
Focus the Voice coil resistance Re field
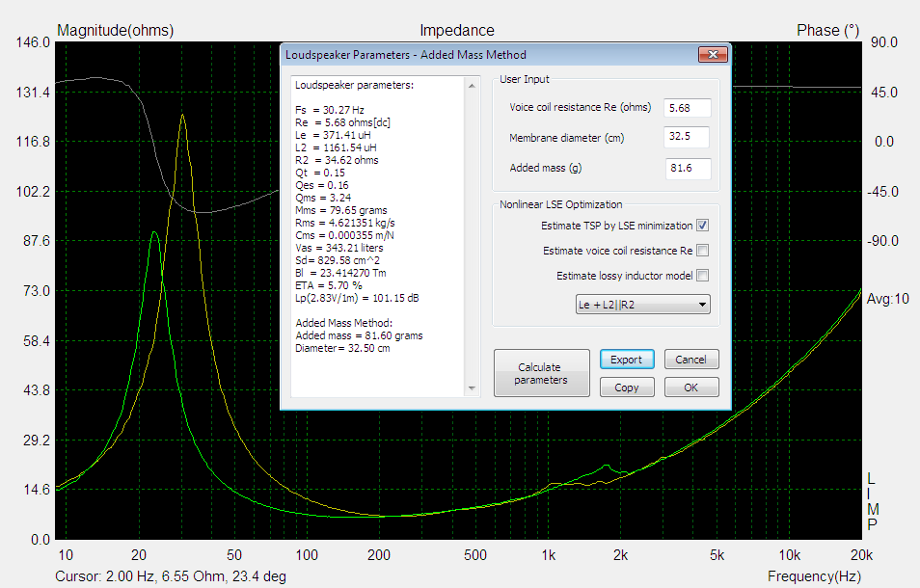(x=687, y=108)
